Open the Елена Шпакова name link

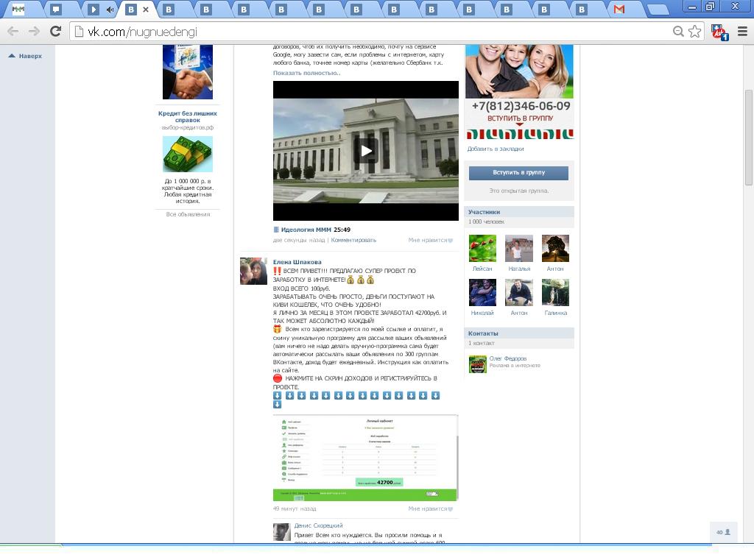(x=297, y=262)
